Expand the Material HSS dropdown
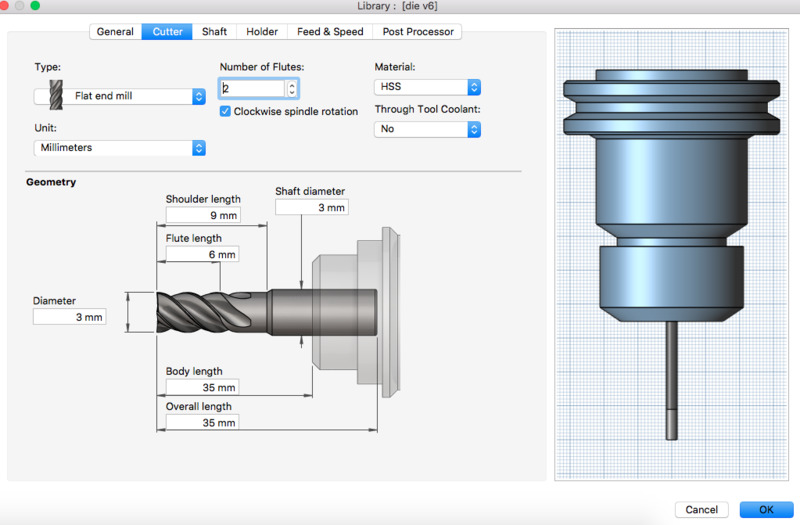Viewport: 800px width, 525px height. point(427,87)
